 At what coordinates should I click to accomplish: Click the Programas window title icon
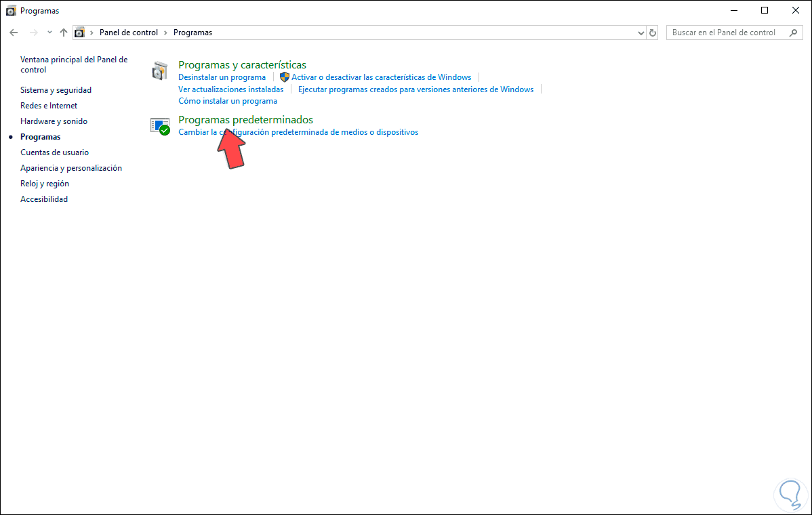[x=11, y=10]
